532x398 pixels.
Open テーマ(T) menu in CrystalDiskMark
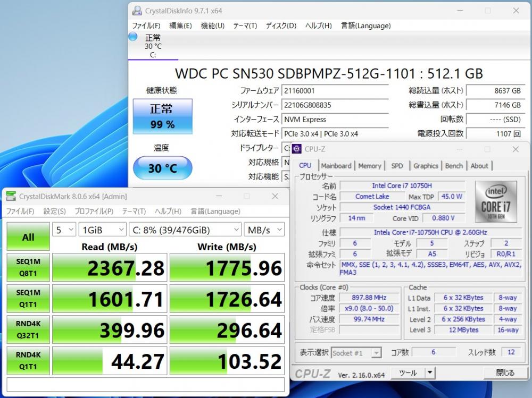(x=134, y=211)
